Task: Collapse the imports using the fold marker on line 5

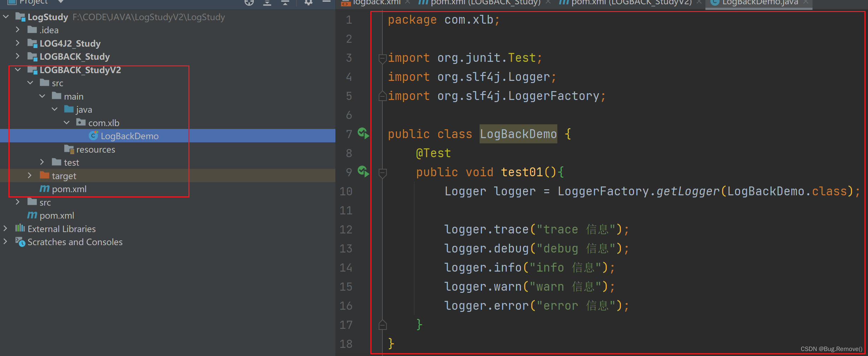Action: coord(382,95)
